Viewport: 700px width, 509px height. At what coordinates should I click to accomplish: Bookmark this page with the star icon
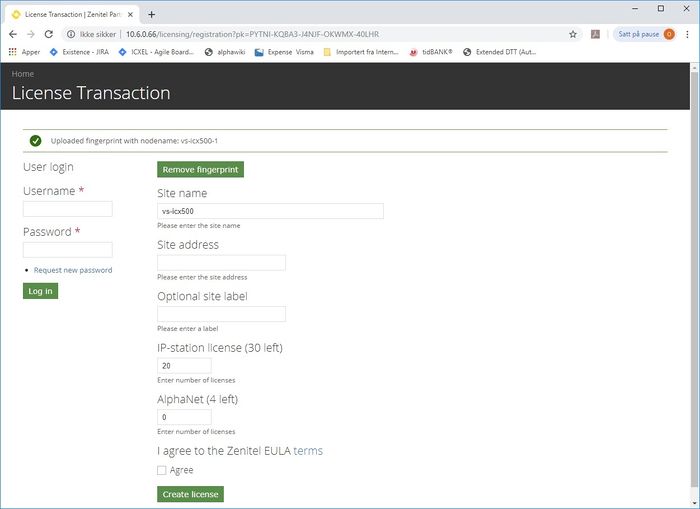[573, 34]
